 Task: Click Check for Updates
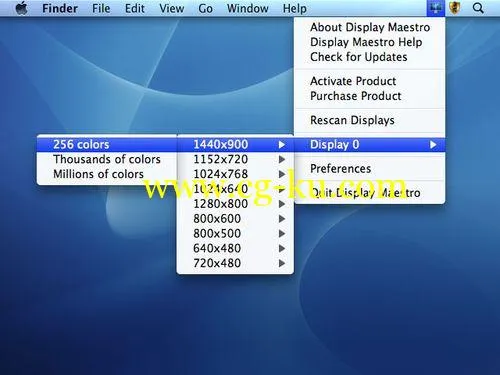pos(370,57)
